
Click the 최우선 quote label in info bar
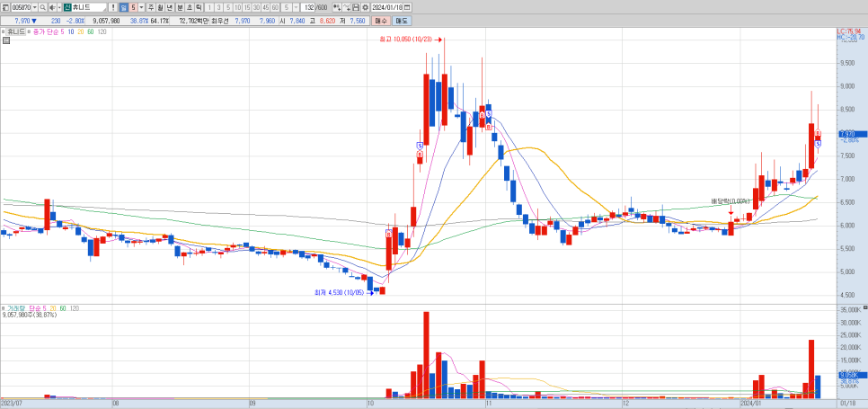pos(218,21)
